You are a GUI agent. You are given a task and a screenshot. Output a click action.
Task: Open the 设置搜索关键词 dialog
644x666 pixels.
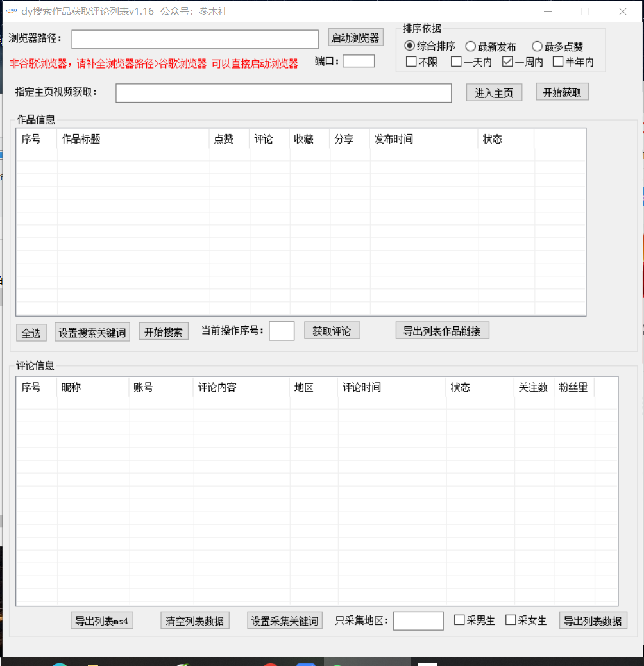(92, 332)
